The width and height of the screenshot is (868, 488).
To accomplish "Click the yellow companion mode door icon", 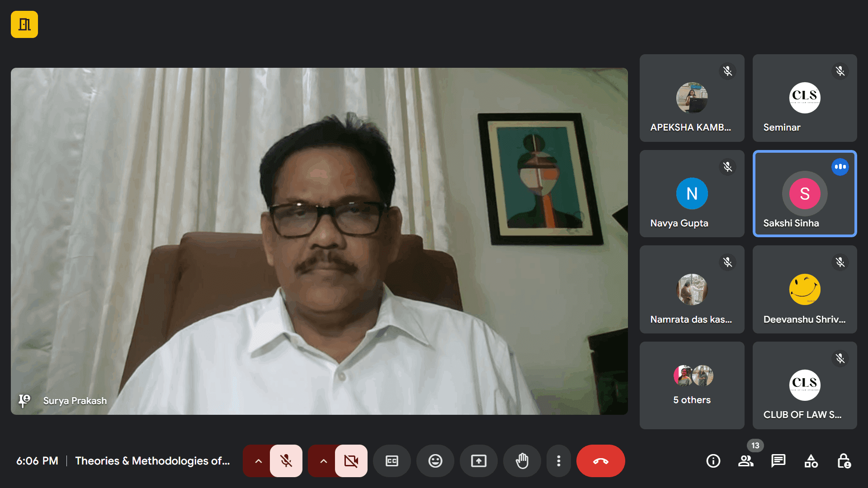I will tap(24, 24).
